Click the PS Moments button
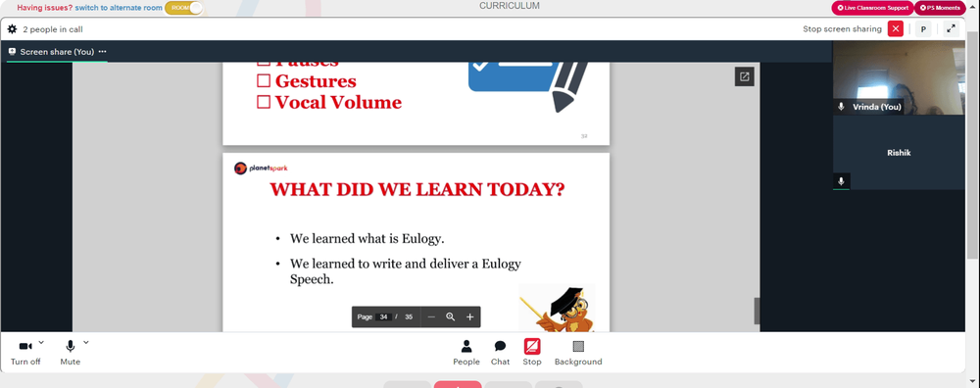The image size is (980, 388). (x=940, y=8)
